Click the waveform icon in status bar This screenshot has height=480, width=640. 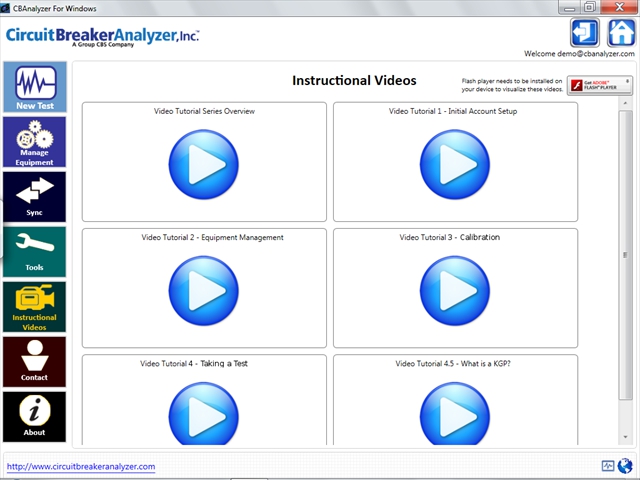point(608,466)
